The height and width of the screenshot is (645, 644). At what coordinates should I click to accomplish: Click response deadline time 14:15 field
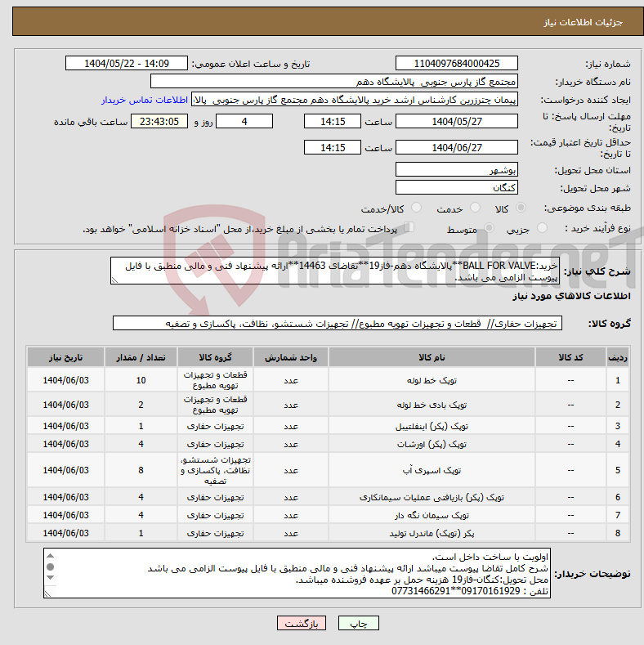coord(333,121)
